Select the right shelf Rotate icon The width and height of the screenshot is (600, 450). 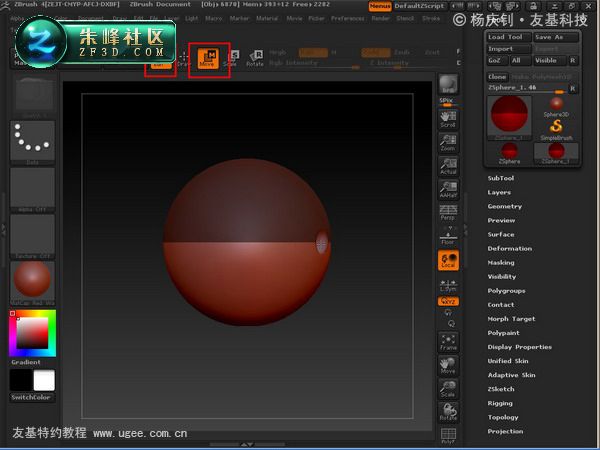pos(448,412)
